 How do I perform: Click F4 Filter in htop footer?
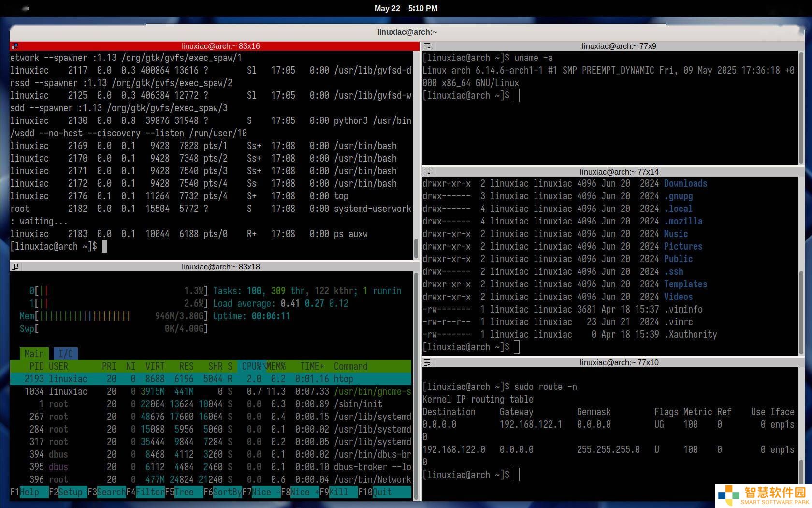pos(145,492)
